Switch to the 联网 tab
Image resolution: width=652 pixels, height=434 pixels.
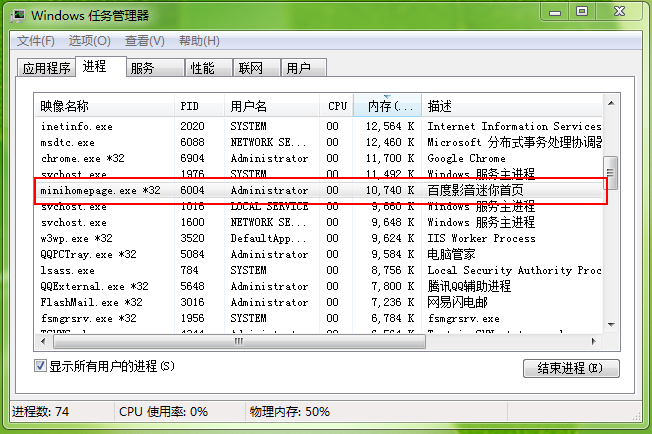(x=256, y=68)
